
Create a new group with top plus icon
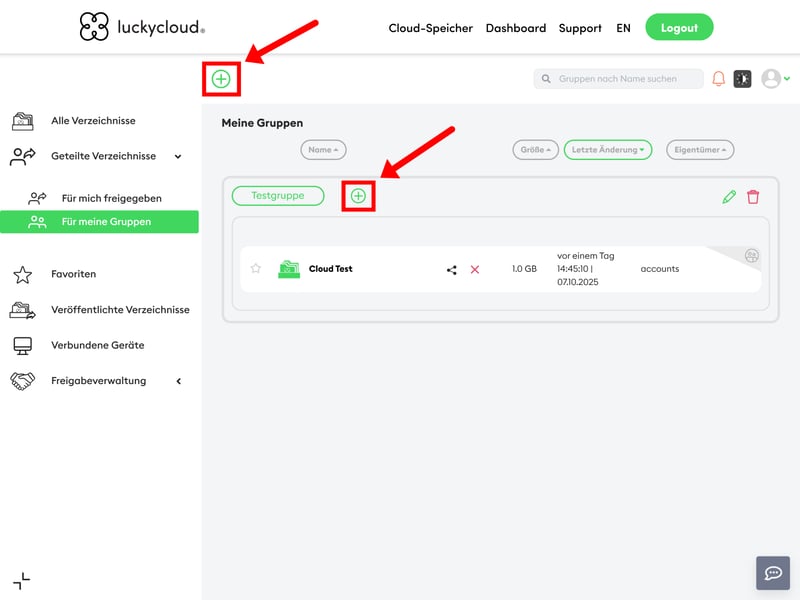point(221,79)
